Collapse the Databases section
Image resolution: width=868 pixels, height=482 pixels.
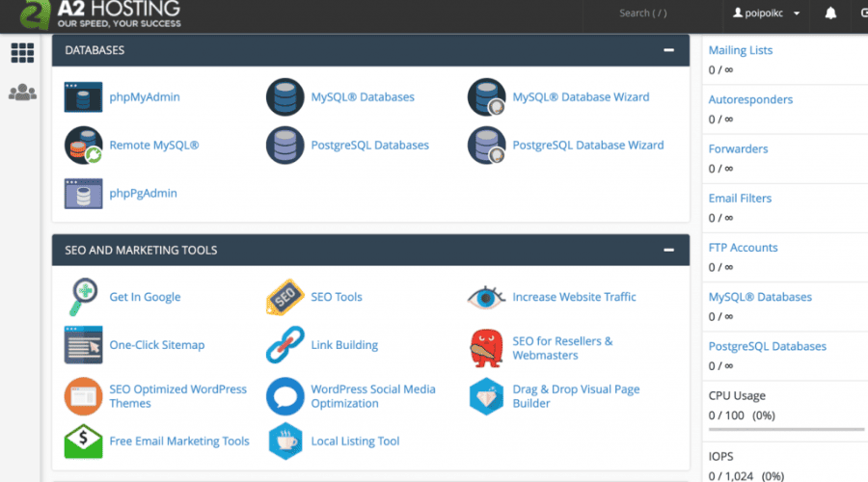(x=668, y=50)
